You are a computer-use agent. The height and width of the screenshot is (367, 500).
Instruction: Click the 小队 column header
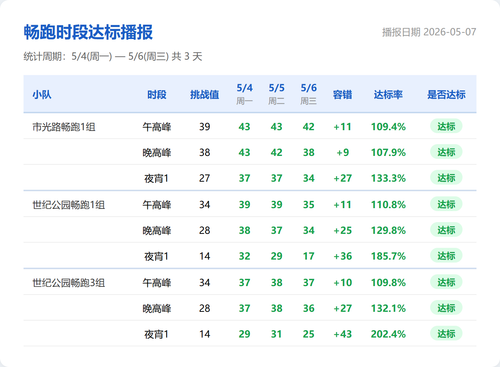[42, 95]
